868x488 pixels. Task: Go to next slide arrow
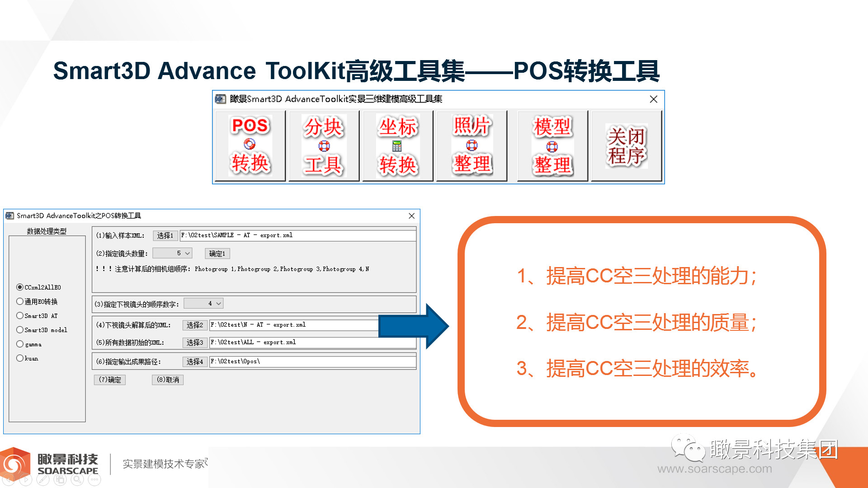(x=26, y=480)
